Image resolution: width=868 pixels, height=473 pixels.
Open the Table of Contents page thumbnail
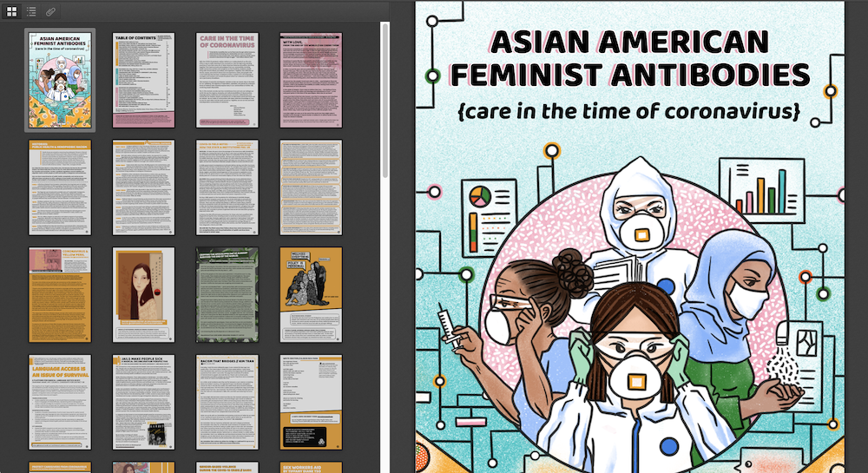click(144, 80)
